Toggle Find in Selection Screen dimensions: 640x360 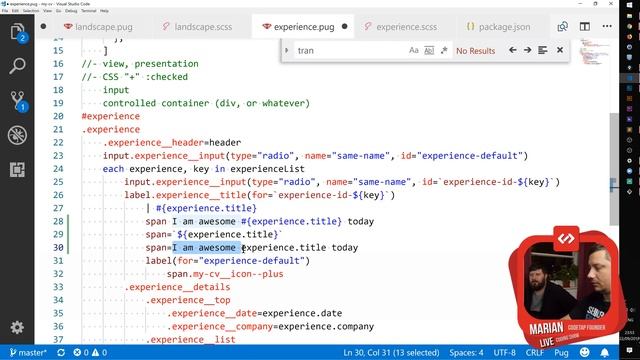[542, 50]
